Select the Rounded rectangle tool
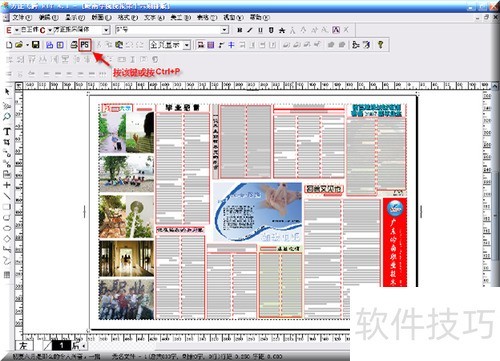The image size is (500, 361). (x=7, y=217)
